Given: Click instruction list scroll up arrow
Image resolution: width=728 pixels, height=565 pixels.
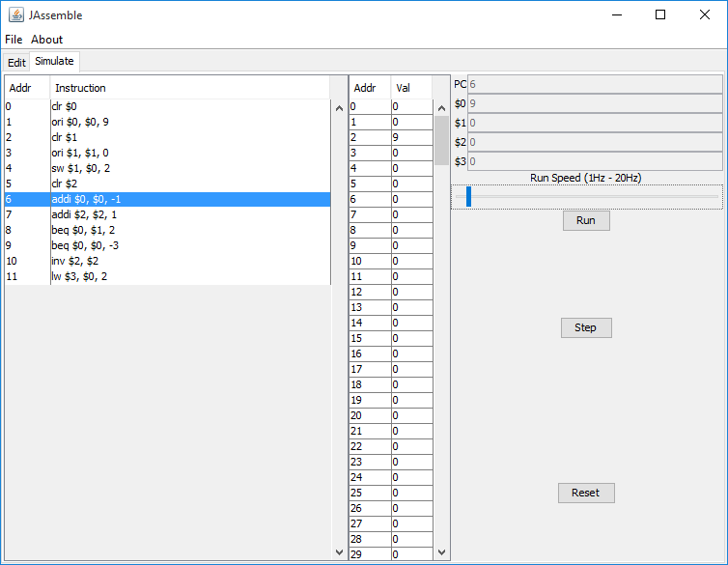Looking at the screenshot, I should (339, 108).
